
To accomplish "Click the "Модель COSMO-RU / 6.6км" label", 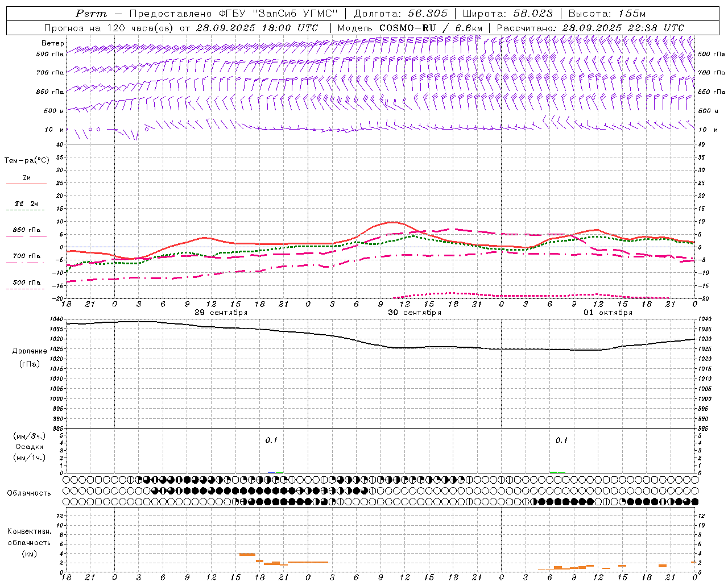I will (x=409, y=27).
